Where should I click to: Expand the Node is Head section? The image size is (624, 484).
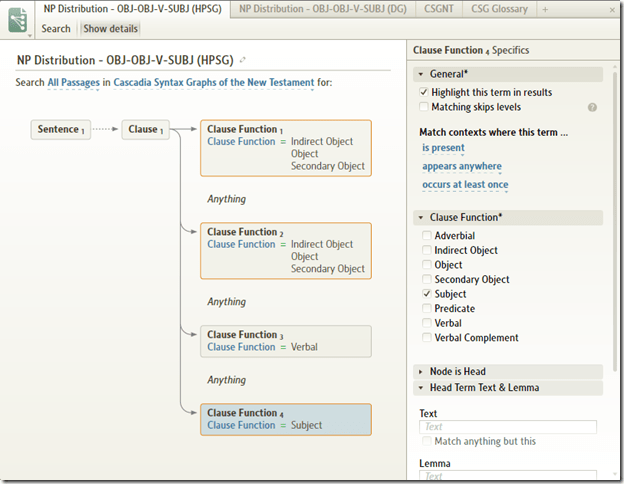click(420, 372)
